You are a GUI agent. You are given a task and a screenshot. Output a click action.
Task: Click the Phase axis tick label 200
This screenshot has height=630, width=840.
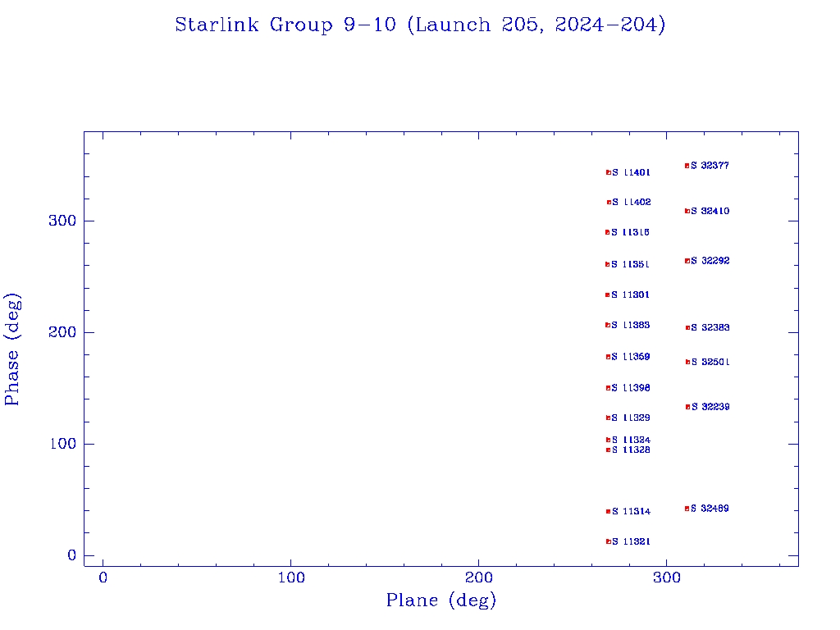point(62,332)
